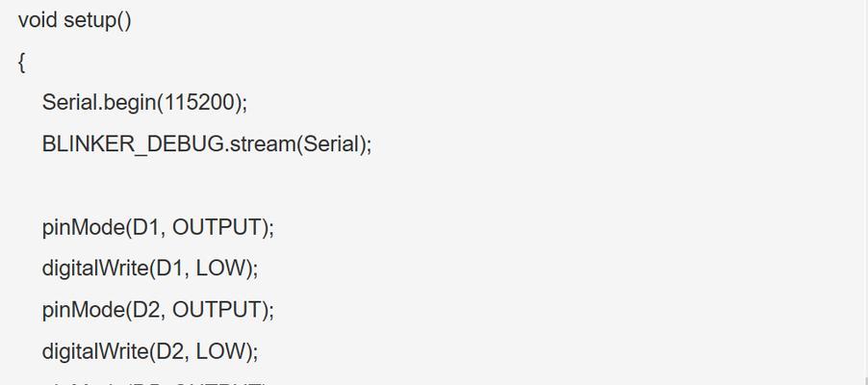Screen dimensions: 868x385
Task: Click on "Serial.begin" in the code
Action: (99, 104)
